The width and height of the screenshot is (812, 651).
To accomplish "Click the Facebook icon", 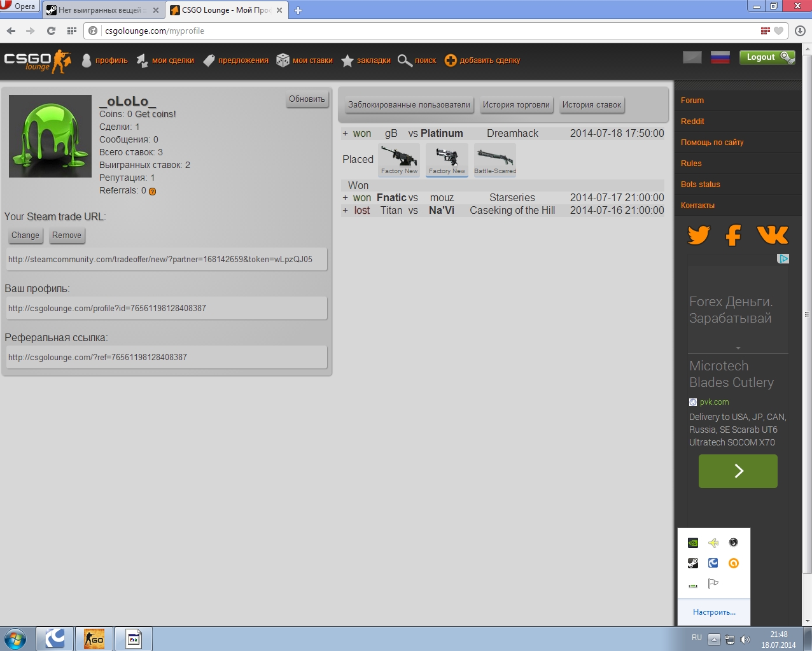I will click(x=734, y=235).
